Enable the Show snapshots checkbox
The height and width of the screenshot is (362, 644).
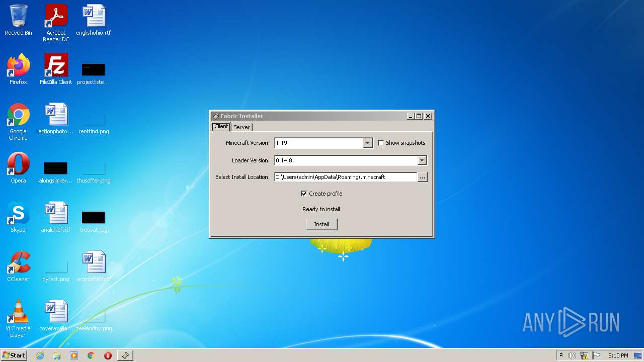point(381,143)
